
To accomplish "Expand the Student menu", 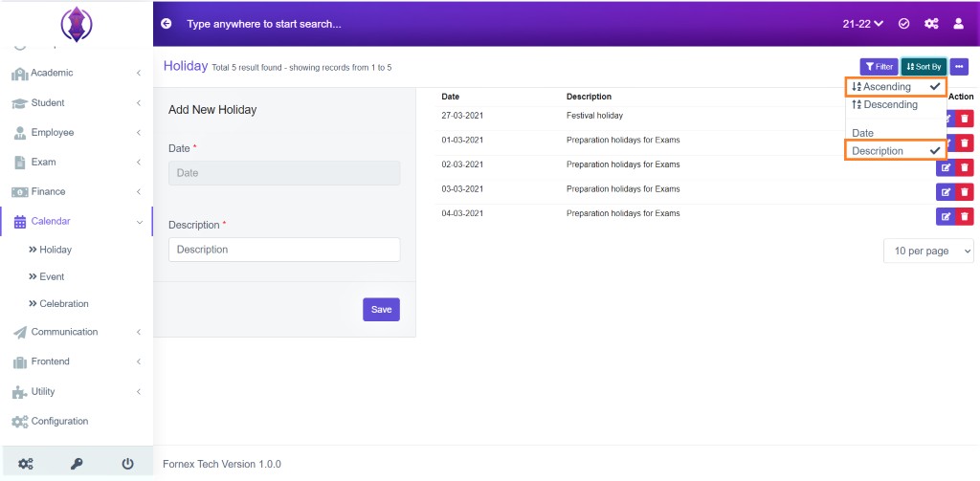I will 77,103.
